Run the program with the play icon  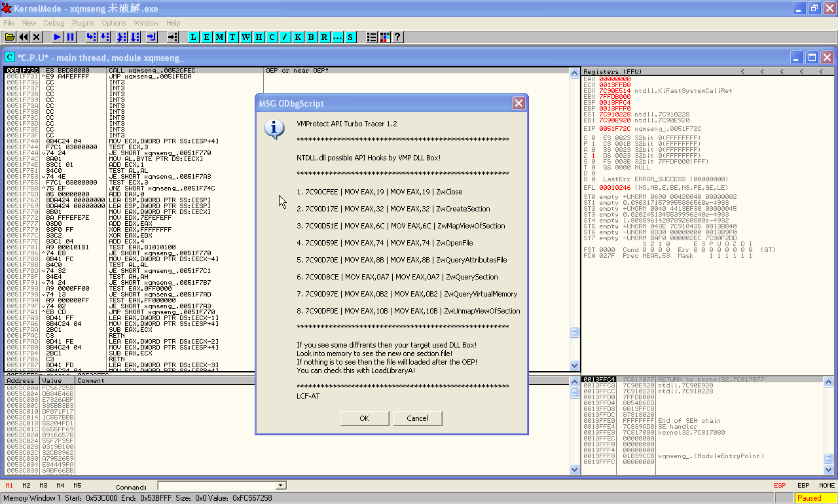pyautogui.click(x=58, y=37)
